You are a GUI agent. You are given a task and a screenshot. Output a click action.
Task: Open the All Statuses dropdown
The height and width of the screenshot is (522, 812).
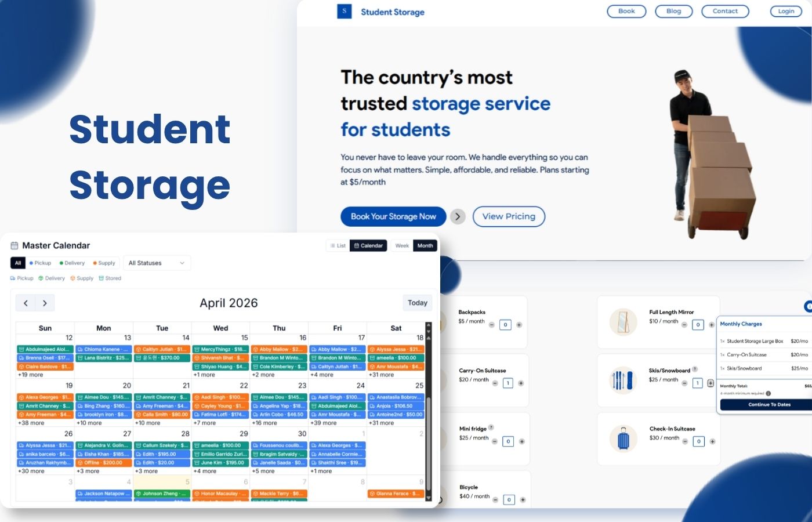[x=157, y=263]
